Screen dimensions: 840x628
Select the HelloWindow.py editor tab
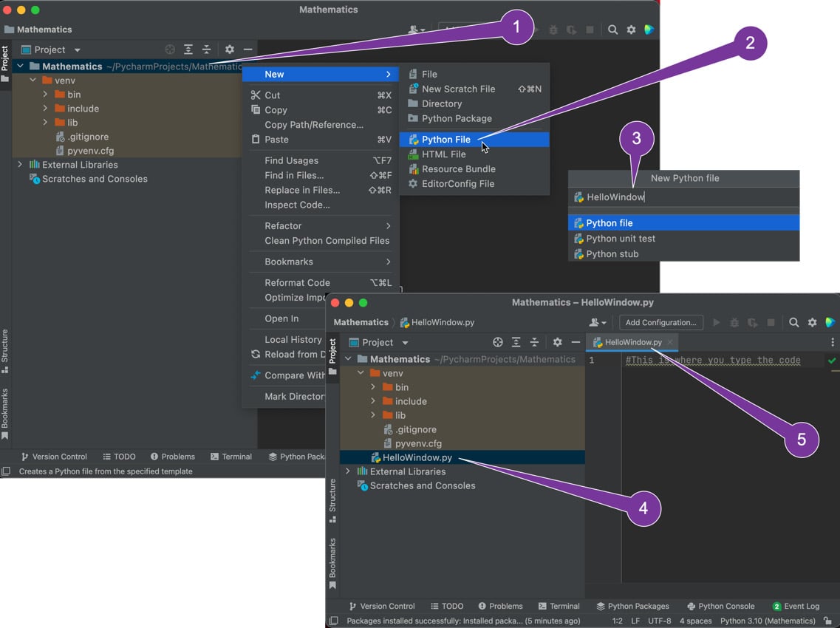coord(632,342)
